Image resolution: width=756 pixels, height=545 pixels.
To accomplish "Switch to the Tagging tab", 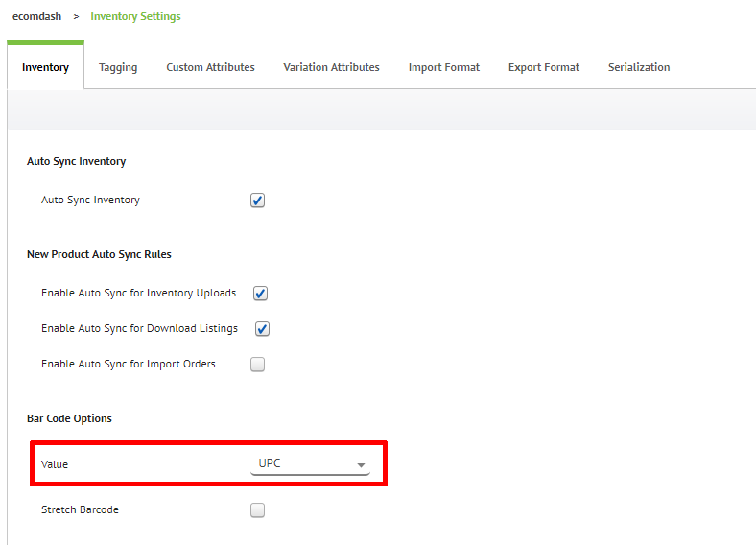I will 118,67.
